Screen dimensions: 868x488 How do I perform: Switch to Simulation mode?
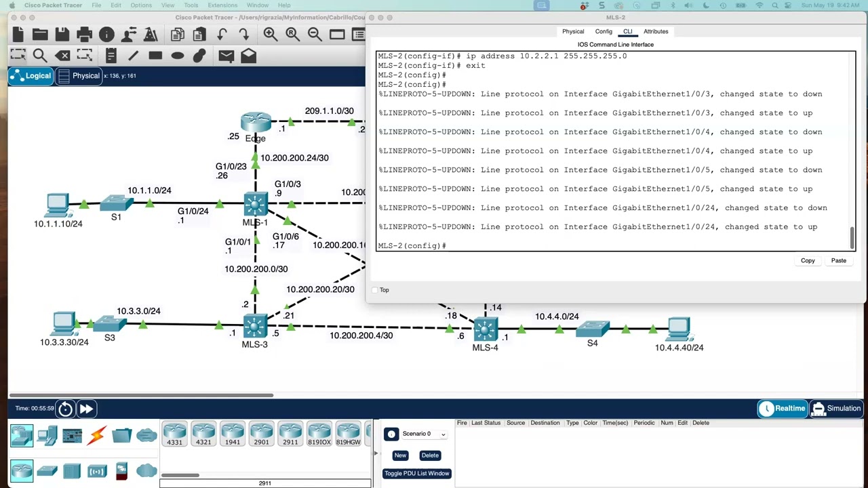pyautogui.click(x=836, y=408)
